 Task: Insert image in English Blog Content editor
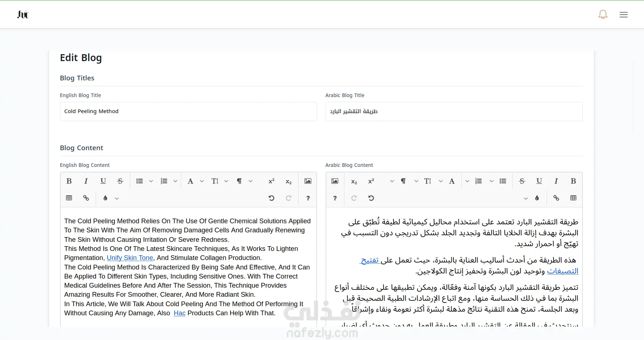click(308, 181)
